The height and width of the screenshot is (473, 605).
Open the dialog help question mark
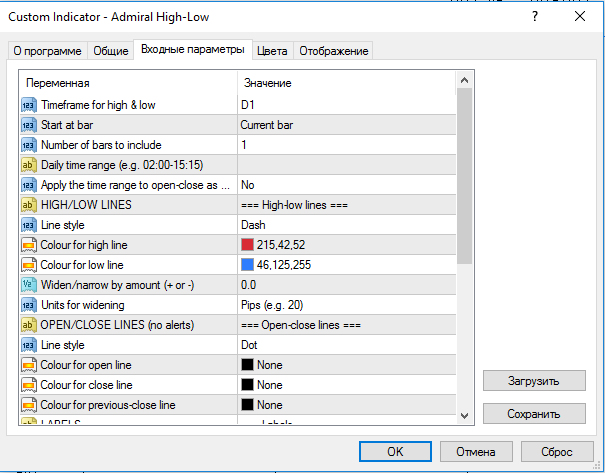(x=535, y=17)
